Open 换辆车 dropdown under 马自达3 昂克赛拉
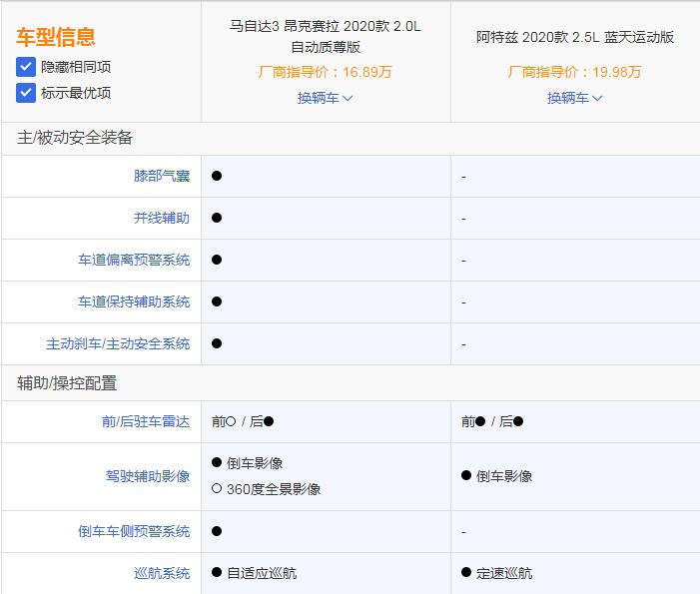Screen dimensions: 700x594 [325, 98]
